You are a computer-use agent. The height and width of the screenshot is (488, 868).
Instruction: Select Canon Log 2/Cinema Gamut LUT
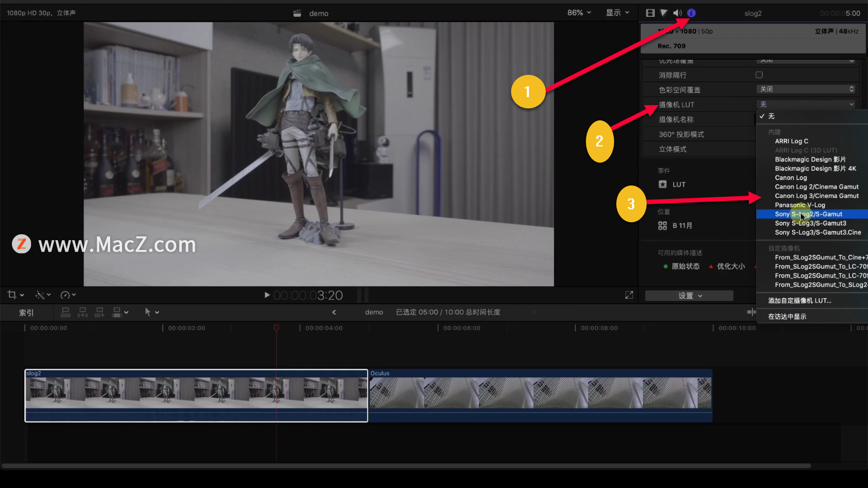pyautogui.click(x=816, y=187)
